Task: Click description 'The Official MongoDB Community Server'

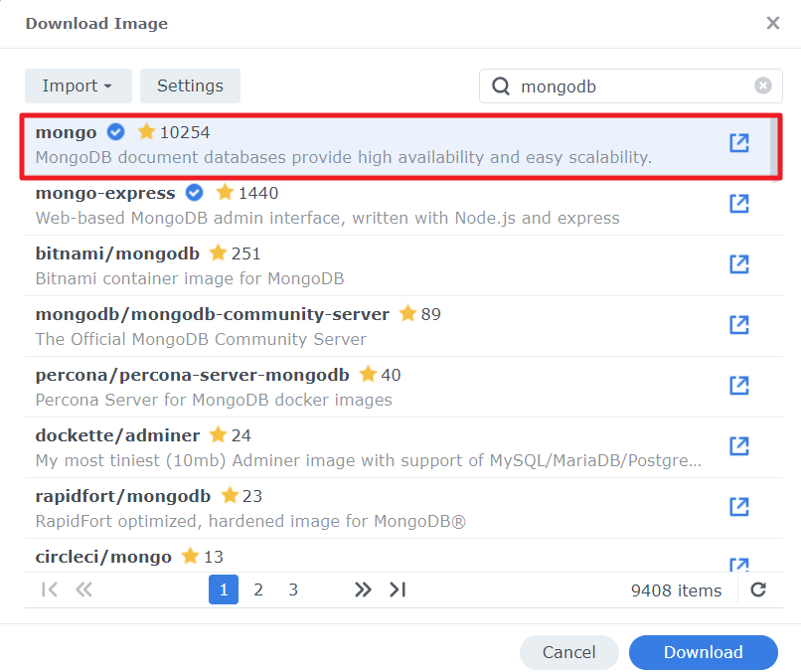Action: tap(201, 339)
